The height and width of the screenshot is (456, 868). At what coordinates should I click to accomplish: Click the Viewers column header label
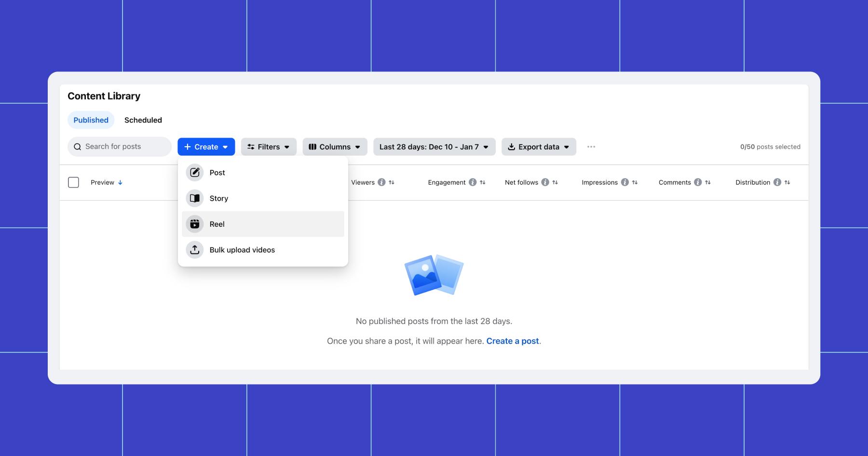[363, 182]
